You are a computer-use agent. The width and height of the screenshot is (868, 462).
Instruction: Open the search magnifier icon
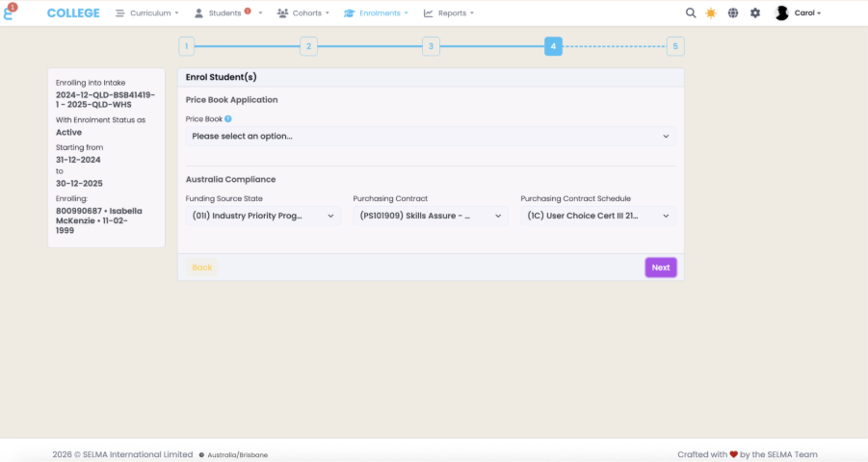point(690,13)
